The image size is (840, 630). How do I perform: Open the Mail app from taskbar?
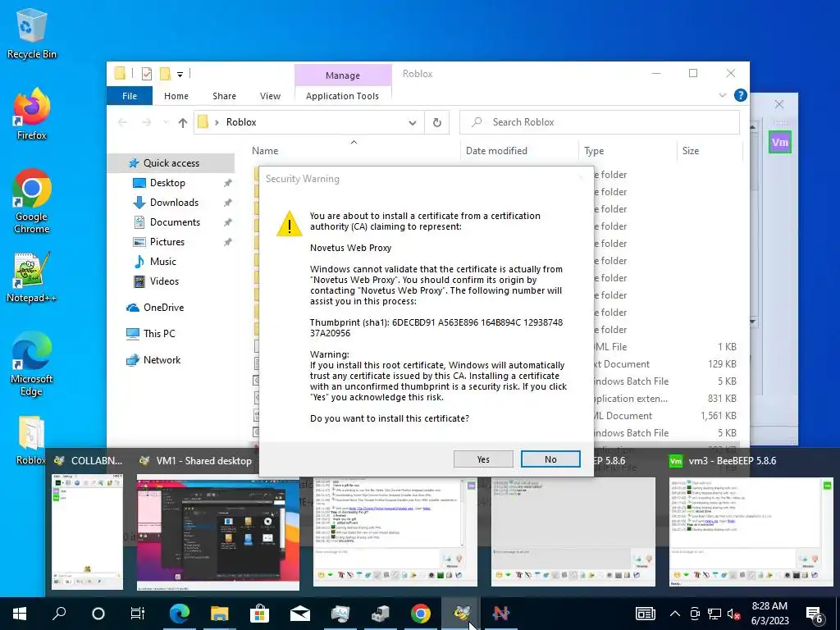[x=300, y=614]
